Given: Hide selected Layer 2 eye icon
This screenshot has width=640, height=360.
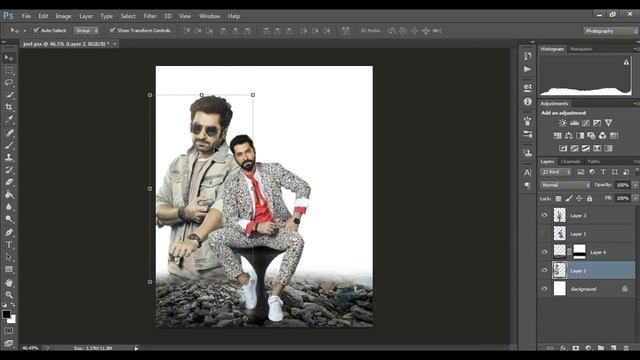Looking at the screenshot, I should point(544,270).
